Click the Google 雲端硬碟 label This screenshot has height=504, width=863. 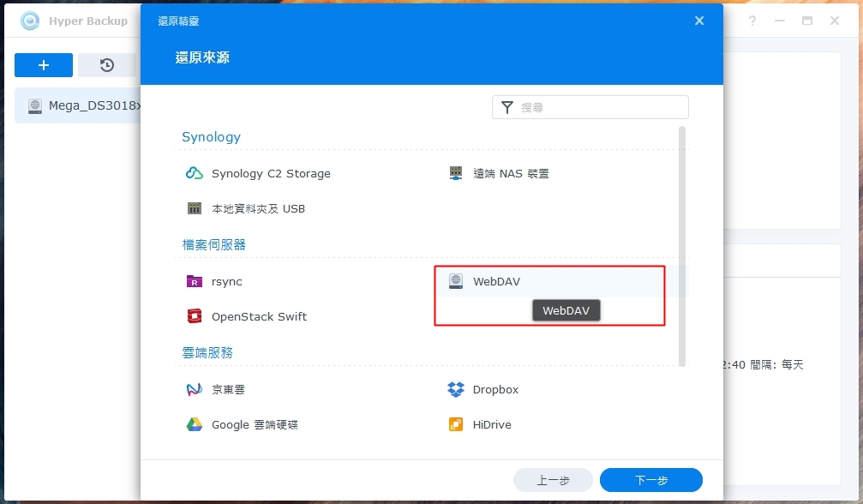(x=255, y=425)
